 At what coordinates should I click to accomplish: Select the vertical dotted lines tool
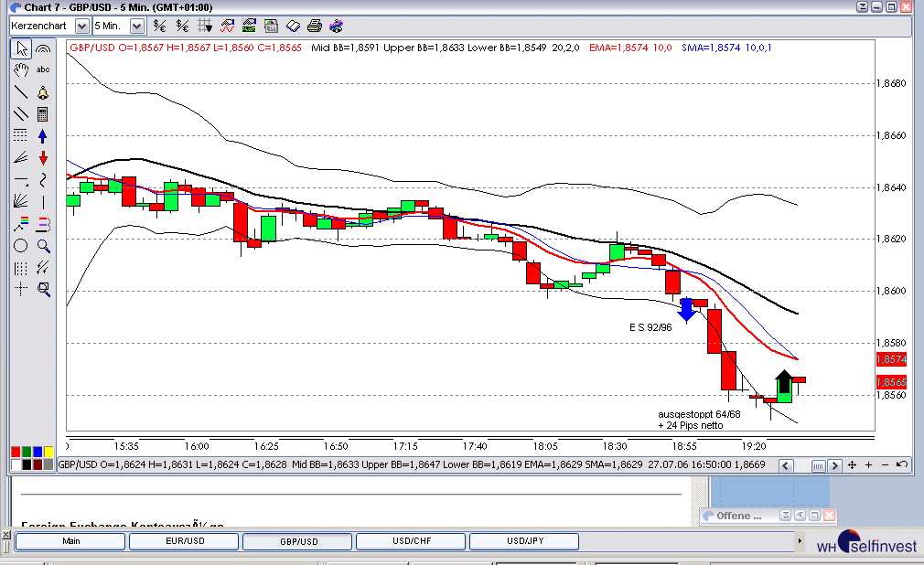click(21, 268)
